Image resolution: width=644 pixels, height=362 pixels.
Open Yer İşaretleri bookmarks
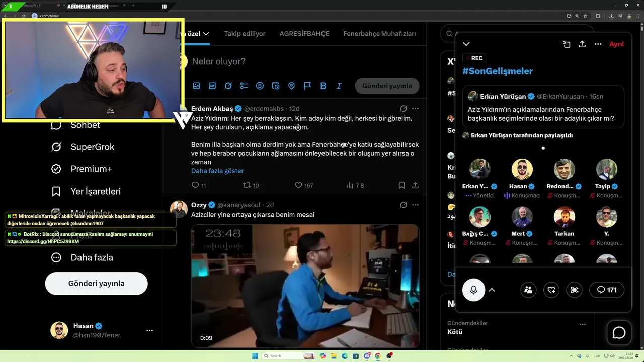tap(86, 191)
